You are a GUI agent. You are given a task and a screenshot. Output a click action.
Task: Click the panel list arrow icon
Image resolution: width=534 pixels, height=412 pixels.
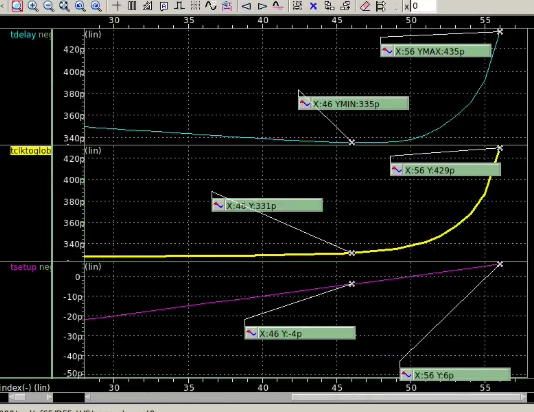381,6
